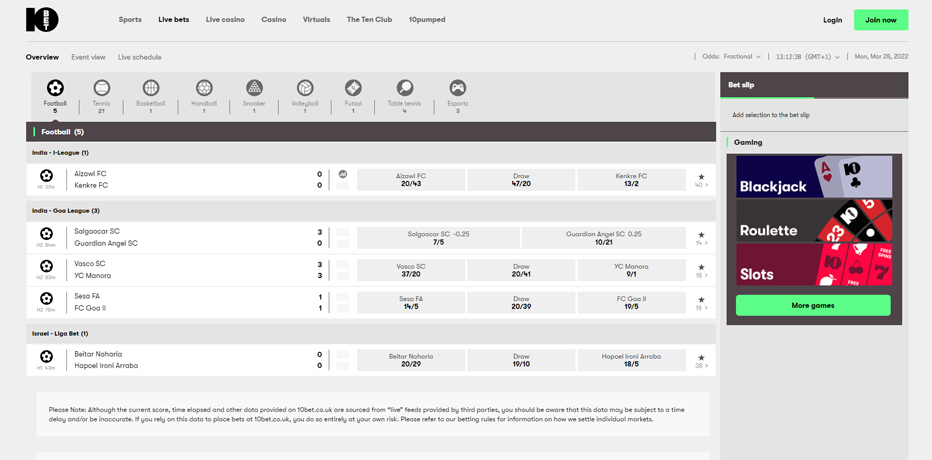Expand 14 more markets for Salgaocar SC match
The width and height of the screenshot is (932, 460).
point(701,244)
